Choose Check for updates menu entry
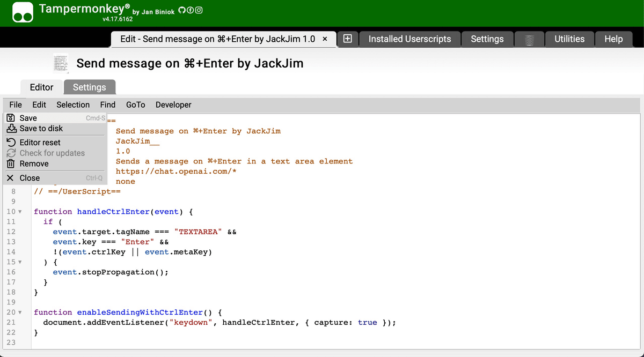Screen dimensions: 644x357 (55, 153)
